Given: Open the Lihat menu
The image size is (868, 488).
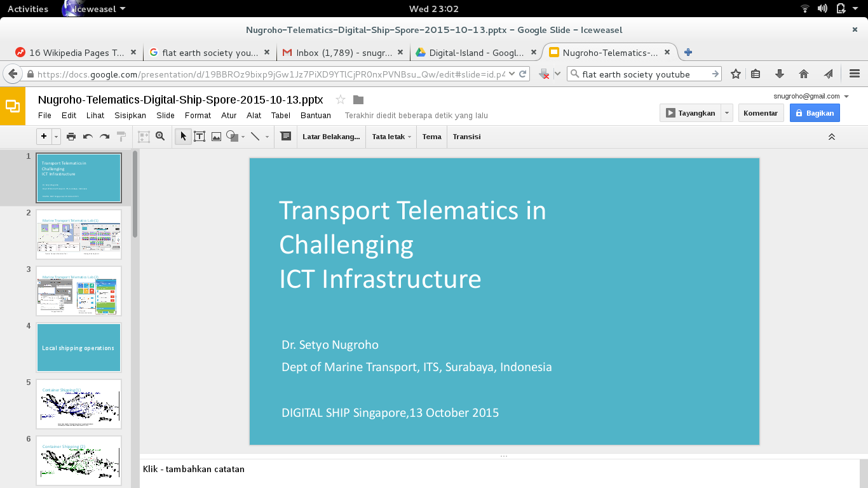Looking at the screenshot, I should pos(95,116).
